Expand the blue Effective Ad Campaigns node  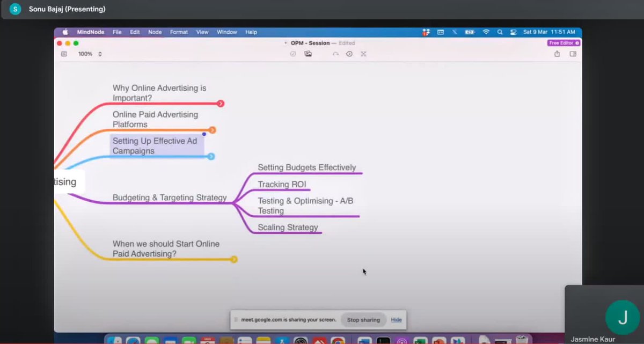point(211,156)
